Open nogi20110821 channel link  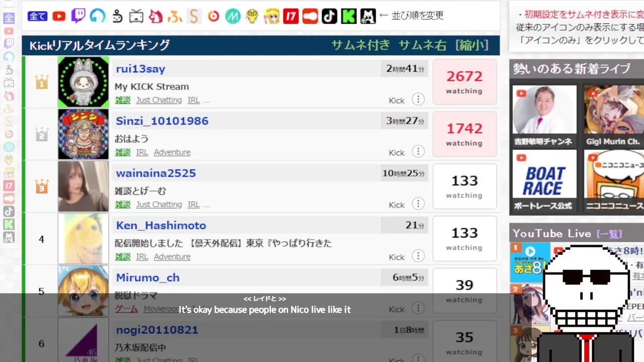[157, 330]
